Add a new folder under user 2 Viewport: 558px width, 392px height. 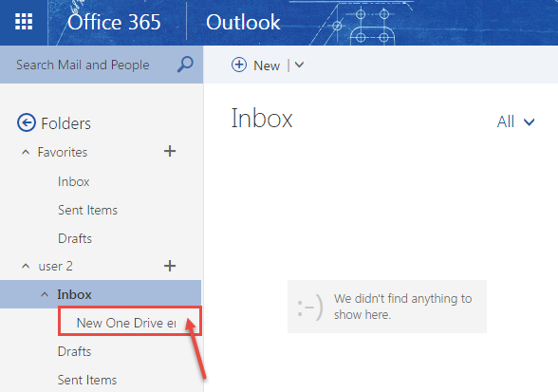click(x=170, y=266)
